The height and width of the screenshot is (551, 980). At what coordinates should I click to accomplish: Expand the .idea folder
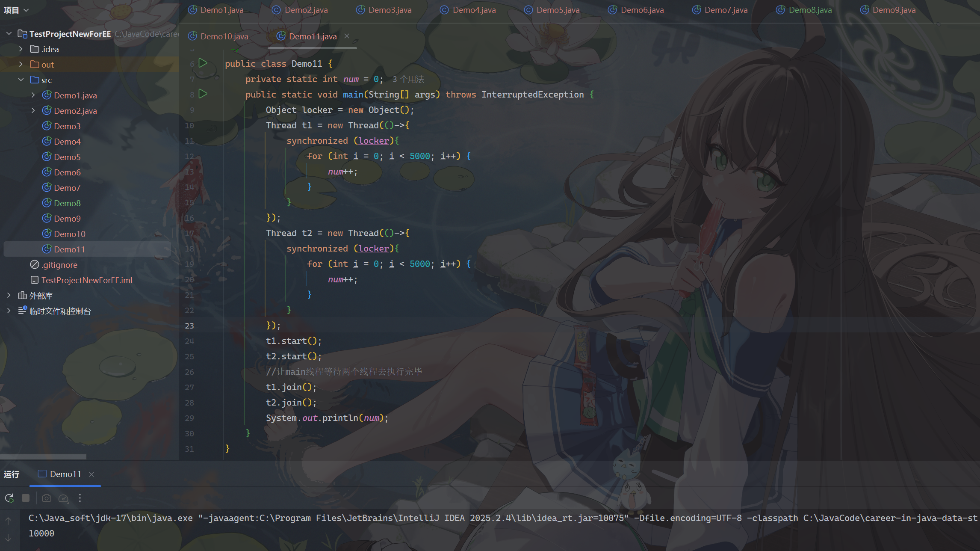pos(21,49)
